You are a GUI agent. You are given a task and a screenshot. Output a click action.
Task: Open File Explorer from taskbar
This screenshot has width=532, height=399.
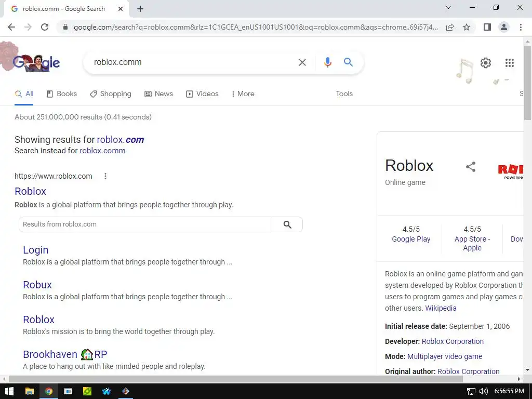tap(30, 391)
